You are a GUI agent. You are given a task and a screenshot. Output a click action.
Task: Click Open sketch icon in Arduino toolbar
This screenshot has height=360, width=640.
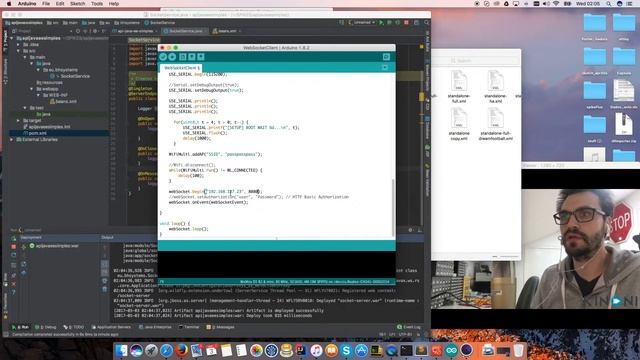(x=192, y=57)
